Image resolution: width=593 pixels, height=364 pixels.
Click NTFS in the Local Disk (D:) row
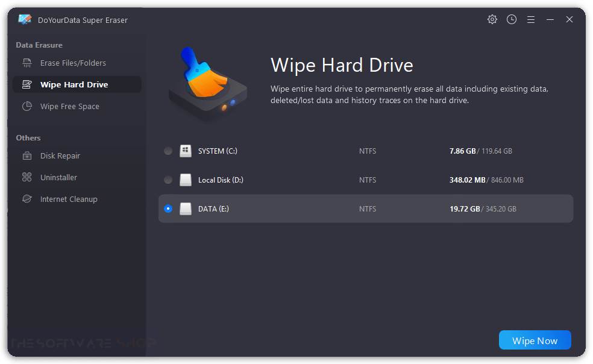pos(368,180)
